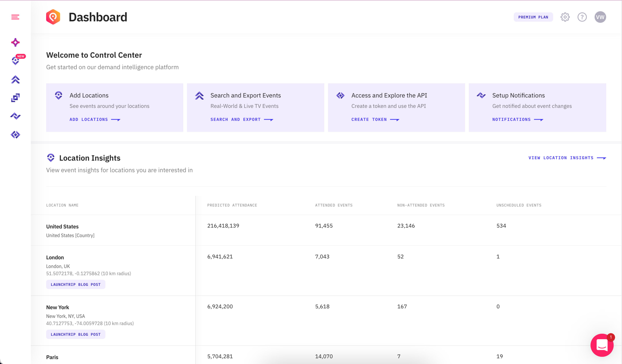Open the chat widget with notification badge

602,345
